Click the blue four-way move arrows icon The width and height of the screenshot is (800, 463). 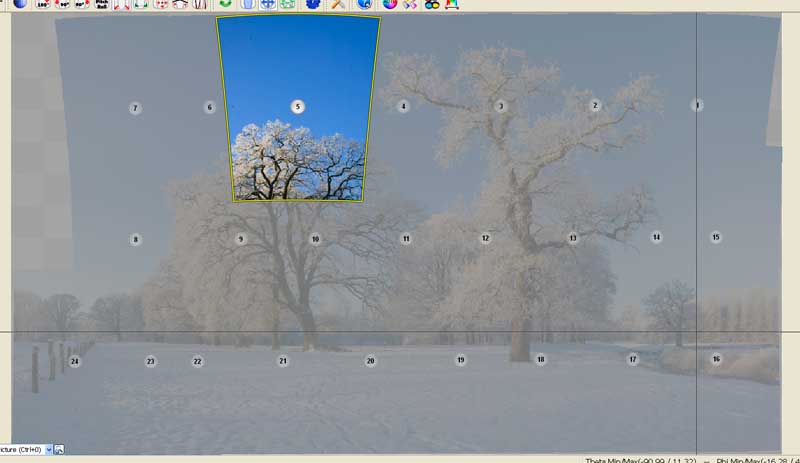pyautogui.click(x=267, y=4)
